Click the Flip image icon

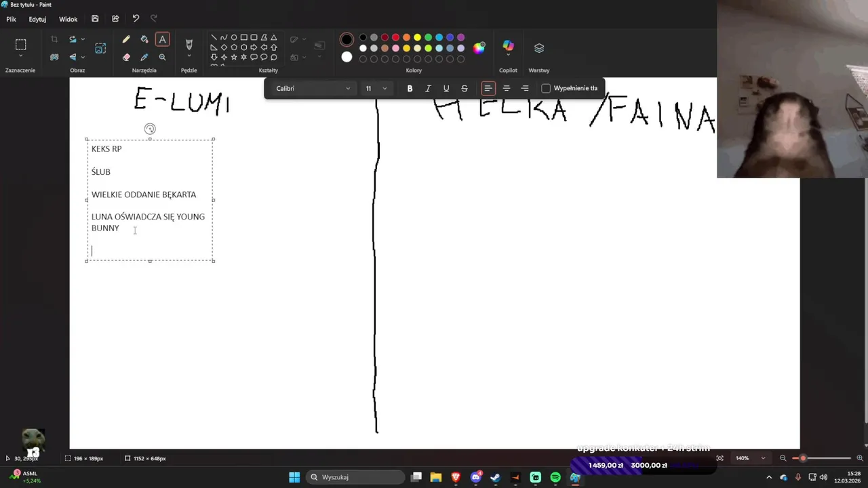tap(73, 58)
